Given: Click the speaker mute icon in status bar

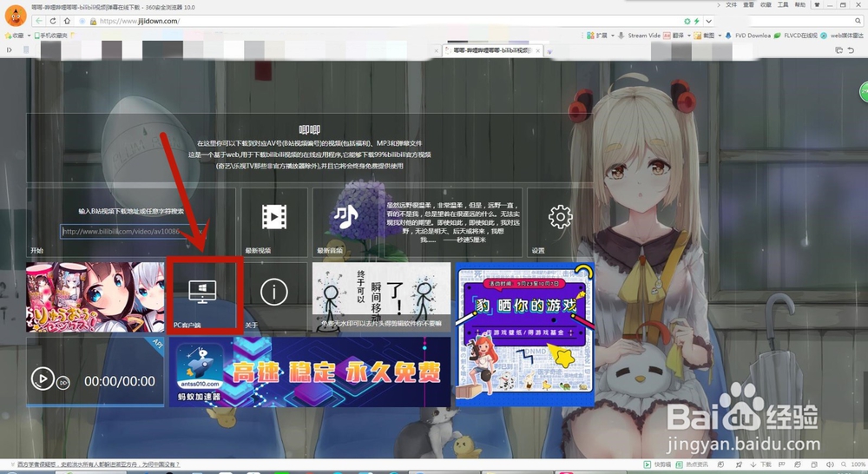Looking at the screenshot, I should point(830,464).
